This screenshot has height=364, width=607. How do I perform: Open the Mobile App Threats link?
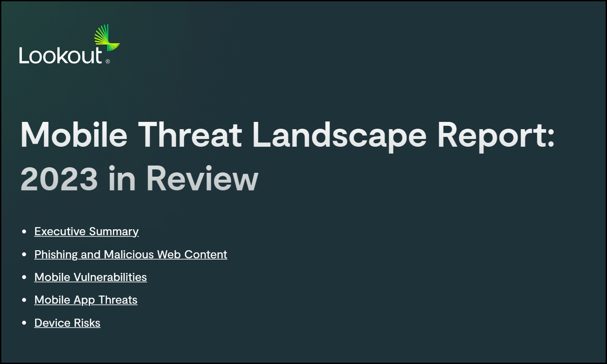pos(86,299)
